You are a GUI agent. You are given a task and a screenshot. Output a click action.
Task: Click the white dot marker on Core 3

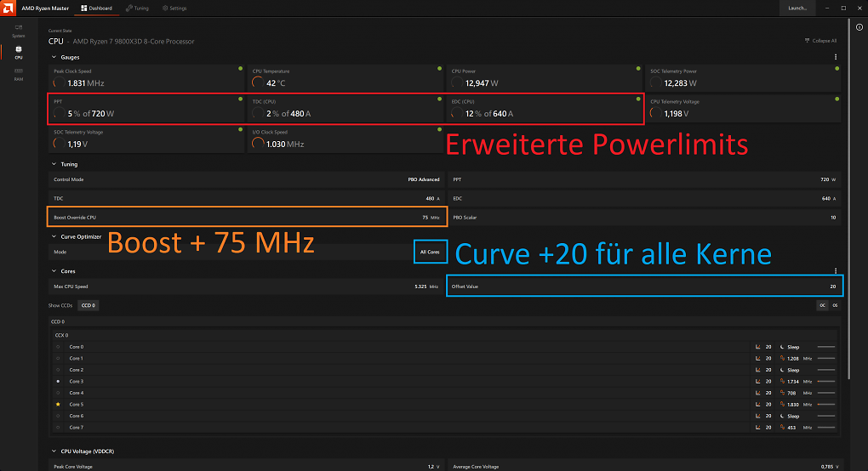point(58,382)
